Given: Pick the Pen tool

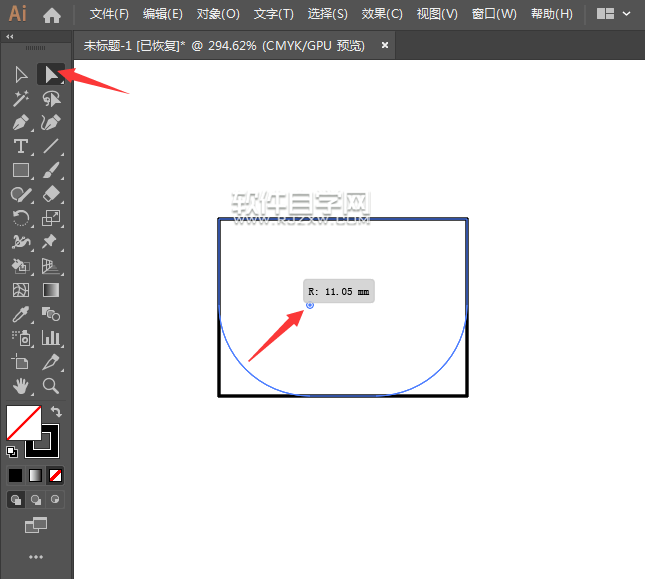Looking at the screenshot, I should [x=21, y=123].
